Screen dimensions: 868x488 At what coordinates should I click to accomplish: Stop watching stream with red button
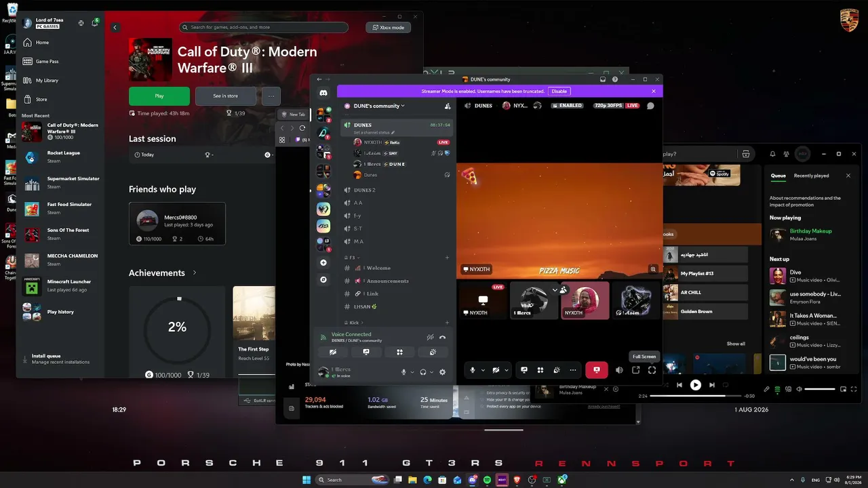597,370
